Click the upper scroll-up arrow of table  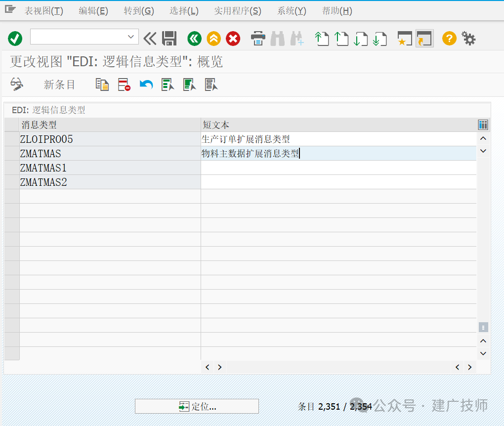[483, 138]
